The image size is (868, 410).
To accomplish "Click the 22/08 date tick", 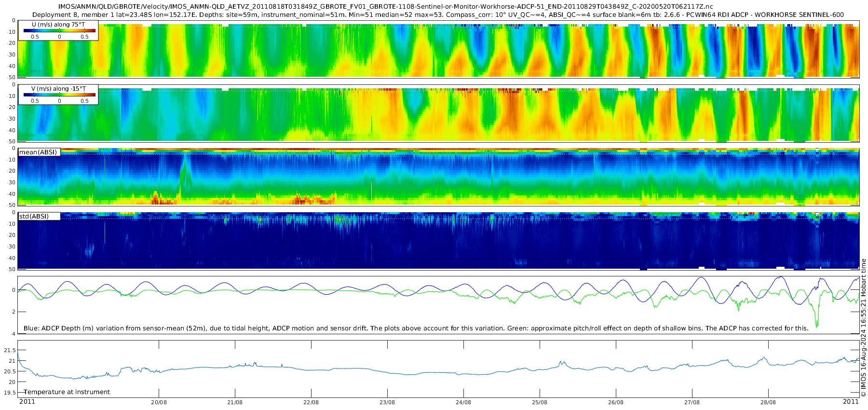I will pyautogui.click(x=311, y=402).
